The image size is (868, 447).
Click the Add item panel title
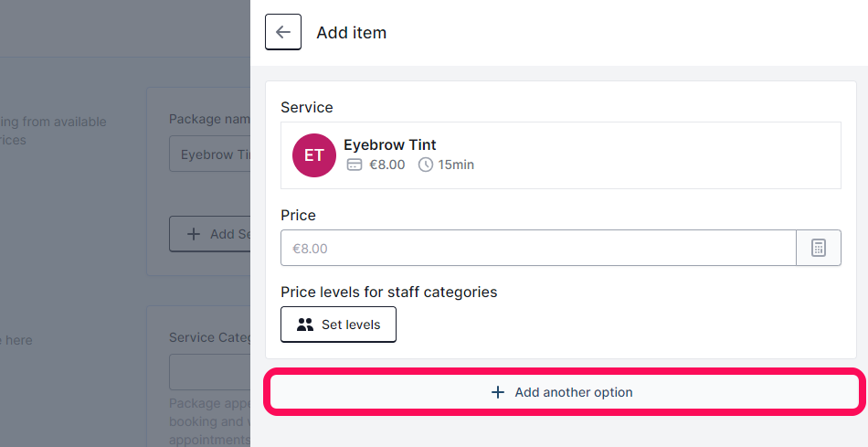click(352, 32)
